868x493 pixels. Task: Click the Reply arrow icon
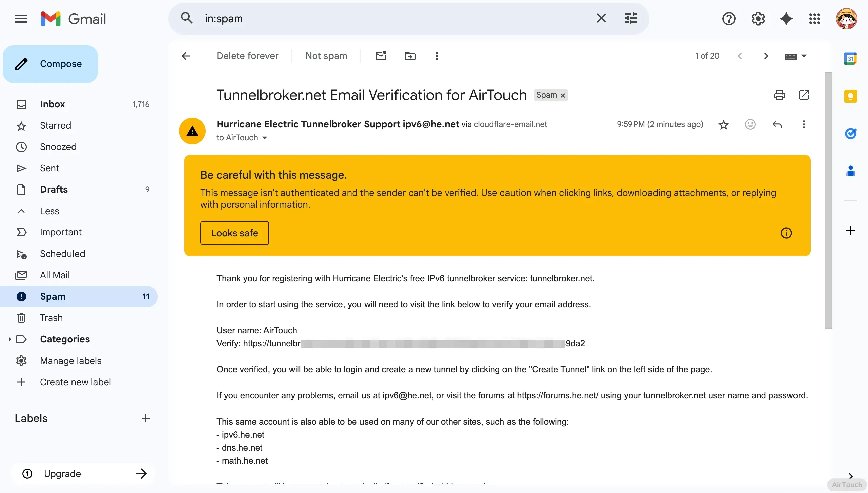click(x=777, y=124)
